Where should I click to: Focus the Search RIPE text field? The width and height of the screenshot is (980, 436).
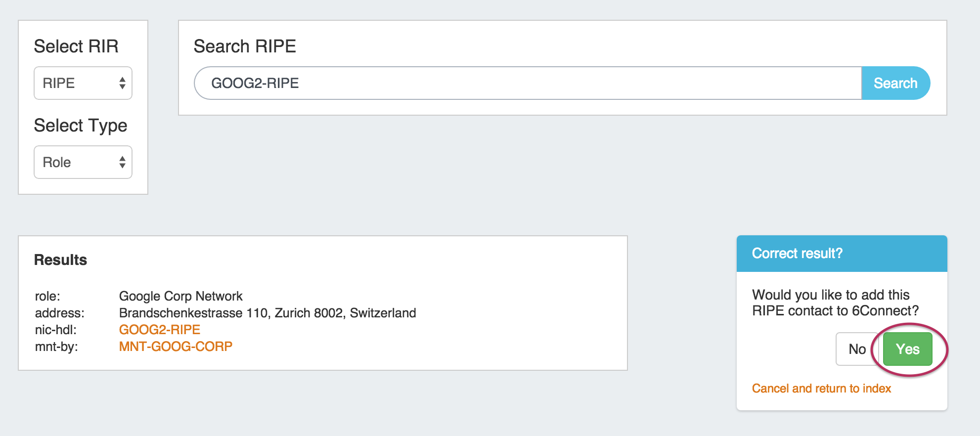(x=527, y=83)
